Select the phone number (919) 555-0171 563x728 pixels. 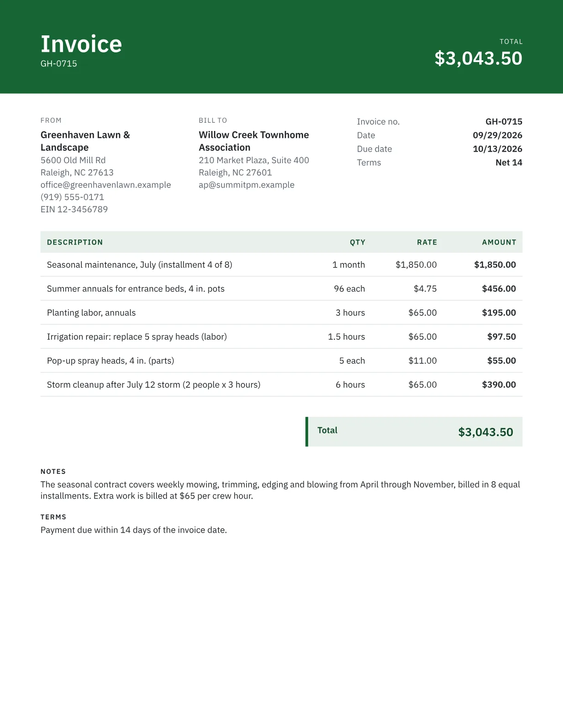tap(72, 197)
